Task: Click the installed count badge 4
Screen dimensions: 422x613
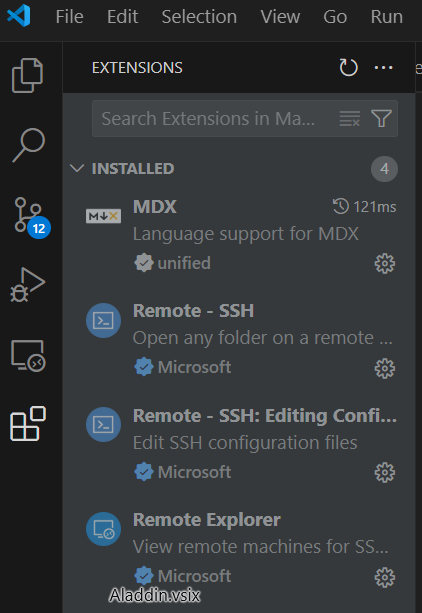Action: 384,169
